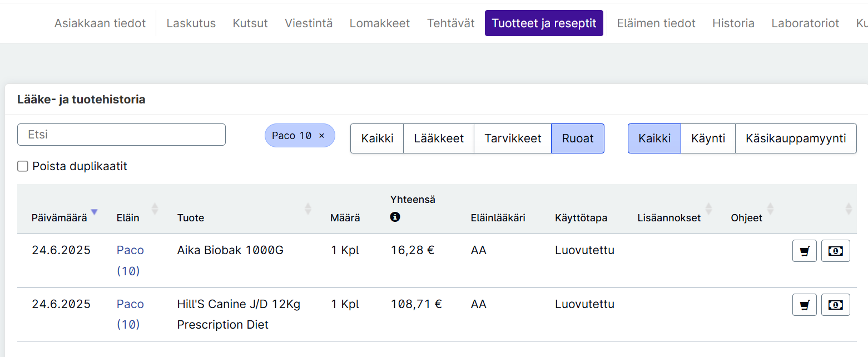868x357 pixels.
Task: Filter by Käynti sale type
Action: (708, 138)
